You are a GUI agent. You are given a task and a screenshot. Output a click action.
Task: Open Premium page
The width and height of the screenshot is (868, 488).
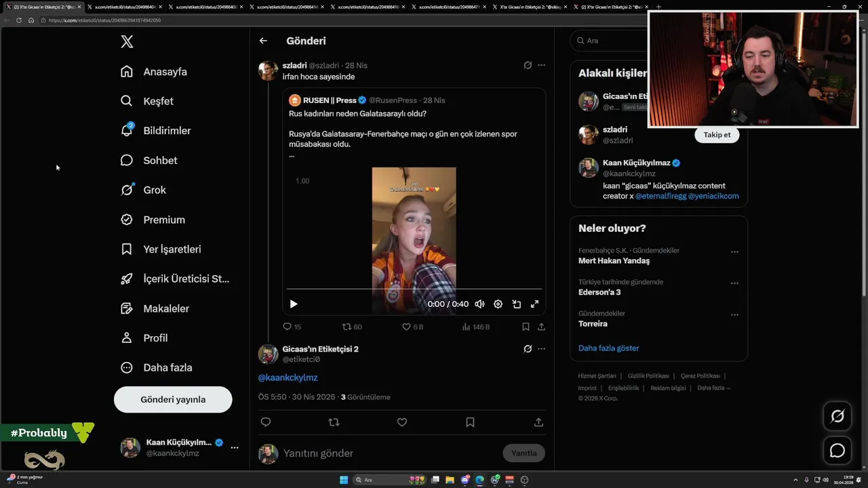pos(153,220)
